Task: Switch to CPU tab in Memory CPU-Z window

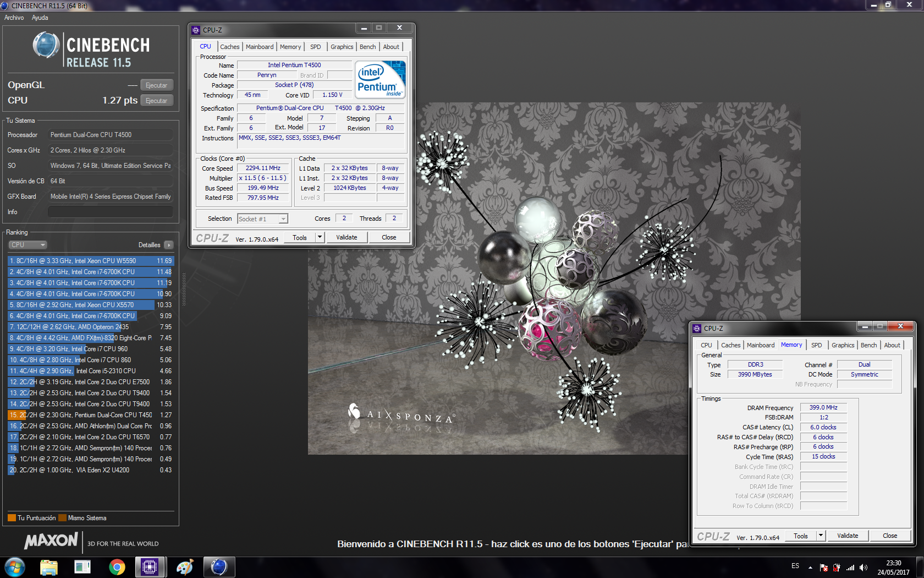Action: pos(707,345)
